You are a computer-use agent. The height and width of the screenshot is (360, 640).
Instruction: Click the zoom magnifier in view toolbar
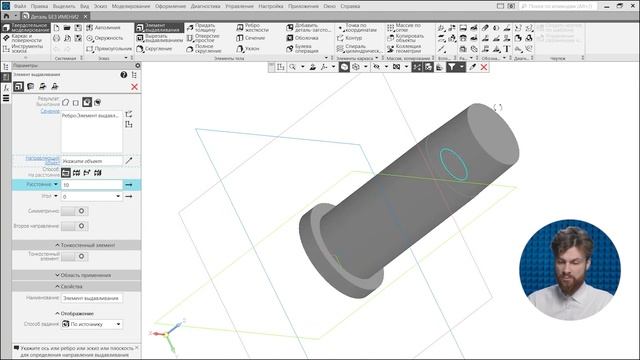293,67
